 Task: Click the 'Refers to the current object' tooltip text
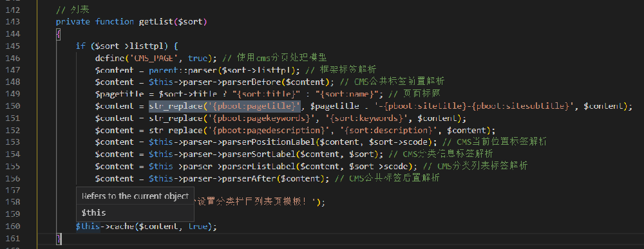tap(135, 196)
